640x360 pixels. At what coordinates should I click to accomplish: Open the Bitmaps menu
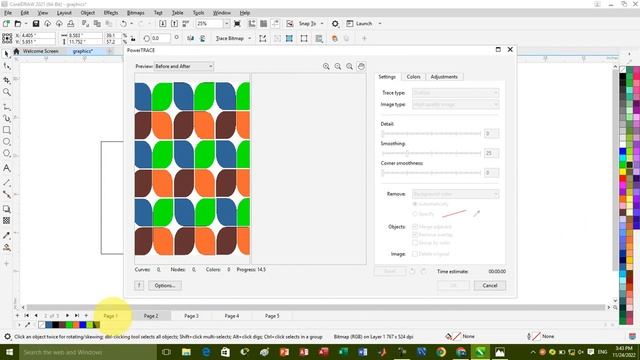pos(136,13)
